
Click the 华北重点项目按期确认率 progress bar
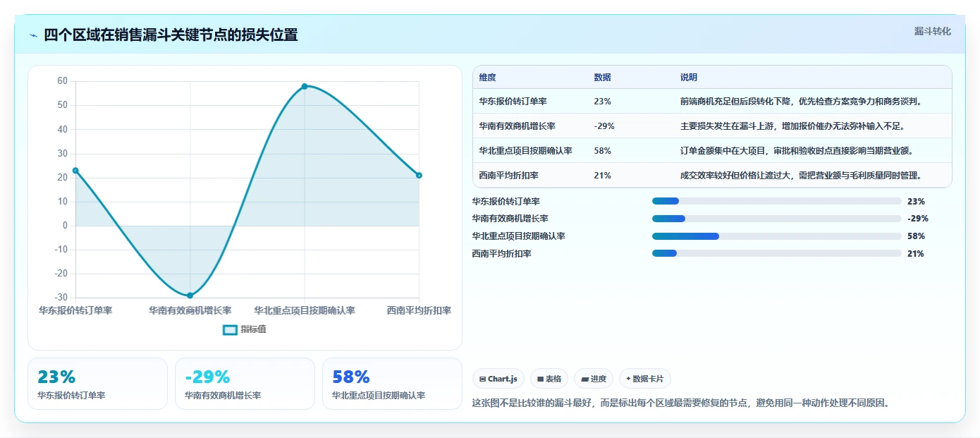pyautogui.click(x=777, y=236)
